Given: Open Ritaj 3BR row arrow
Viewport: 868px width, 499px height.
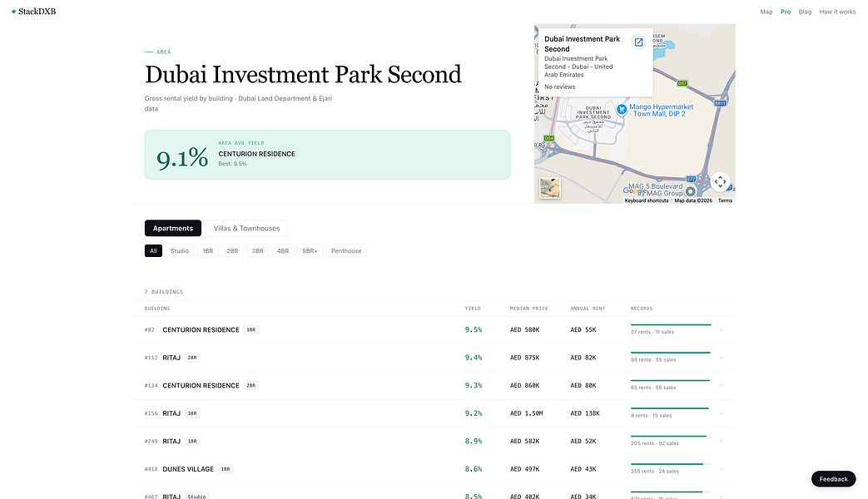Looking at the screenshot, I should (x=720, y=413).
